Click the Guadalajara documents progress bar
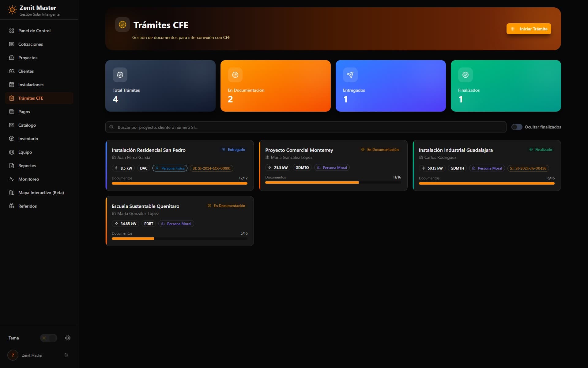The image size is (588, 368). (487, 183)
